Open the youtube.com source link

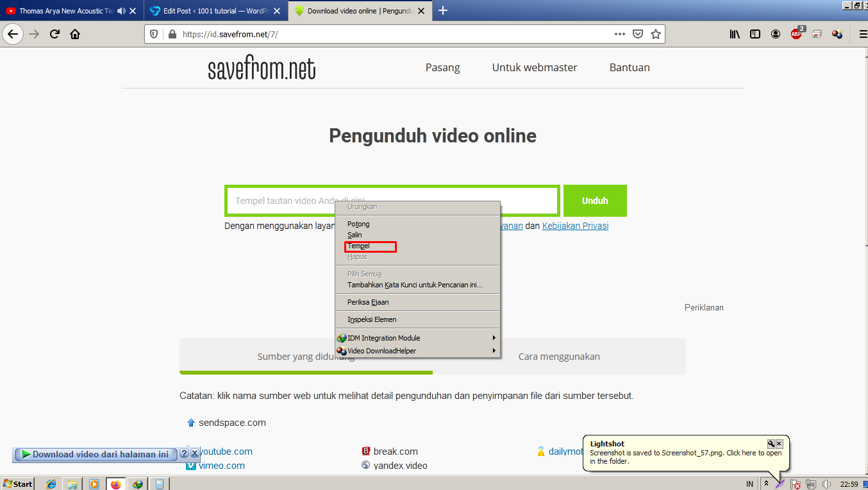pos(226,452)
